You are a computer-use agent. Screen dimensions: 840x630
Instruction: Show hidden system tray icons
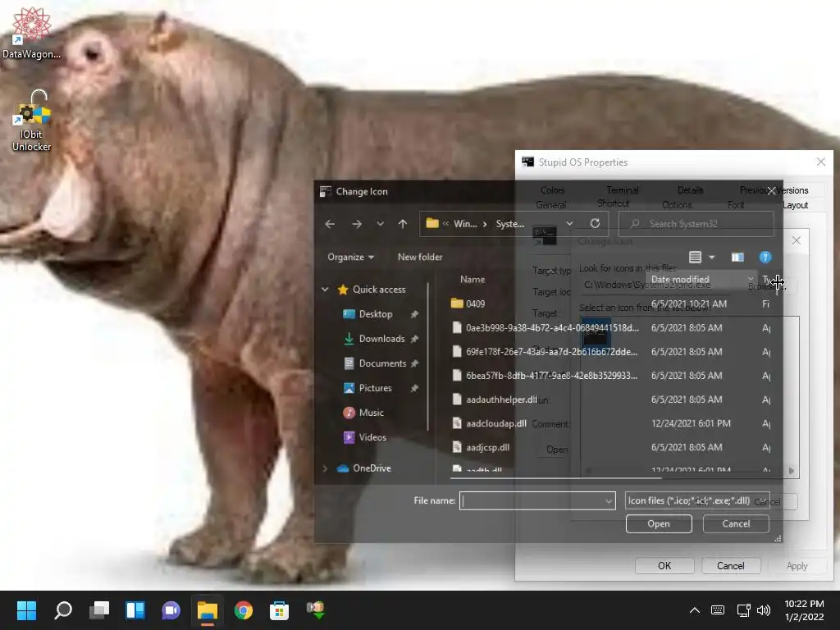point(694,610)
